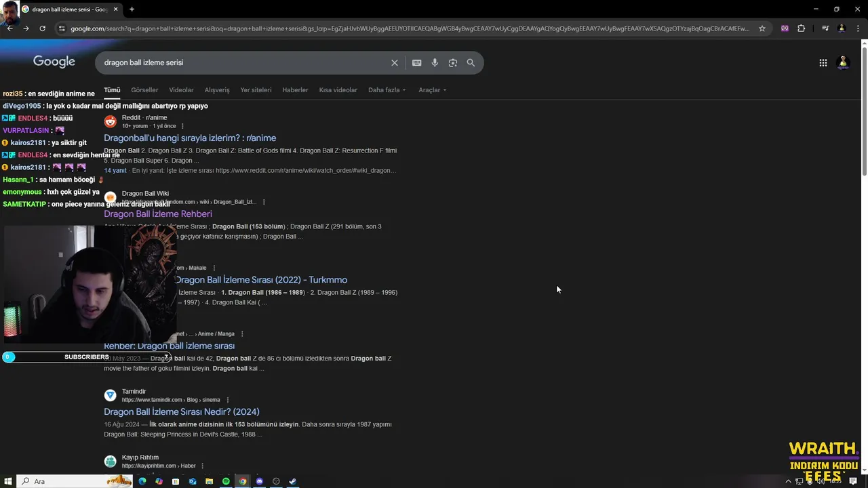Open the Chrome profile avatar in toolbar

point(842,28)
